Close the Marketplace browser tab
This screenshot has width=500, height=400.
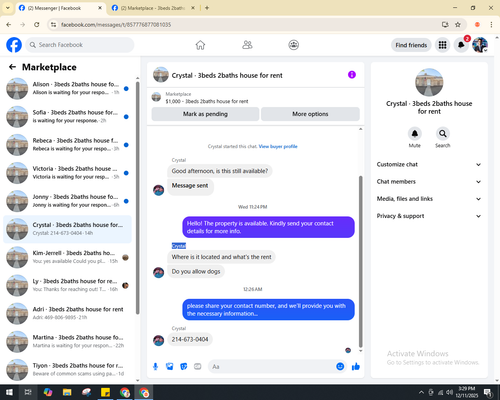[x=193, y=8]
